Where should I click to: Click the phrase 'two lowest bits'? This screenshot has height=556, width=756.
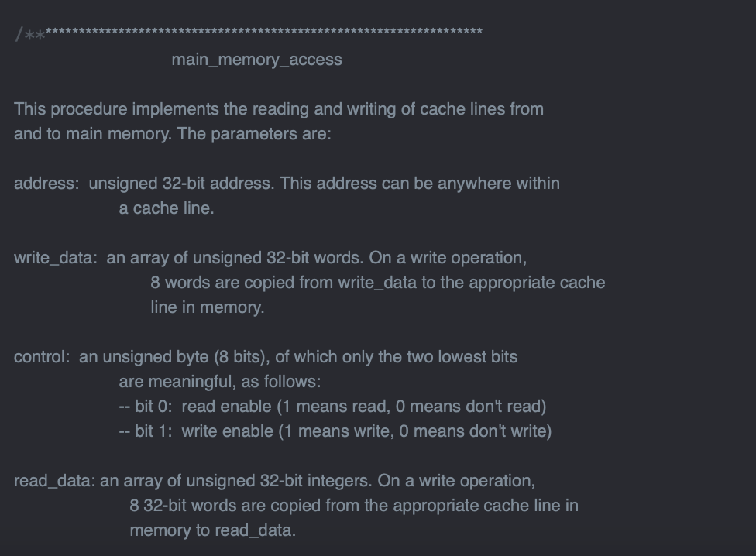click(462, 356)
